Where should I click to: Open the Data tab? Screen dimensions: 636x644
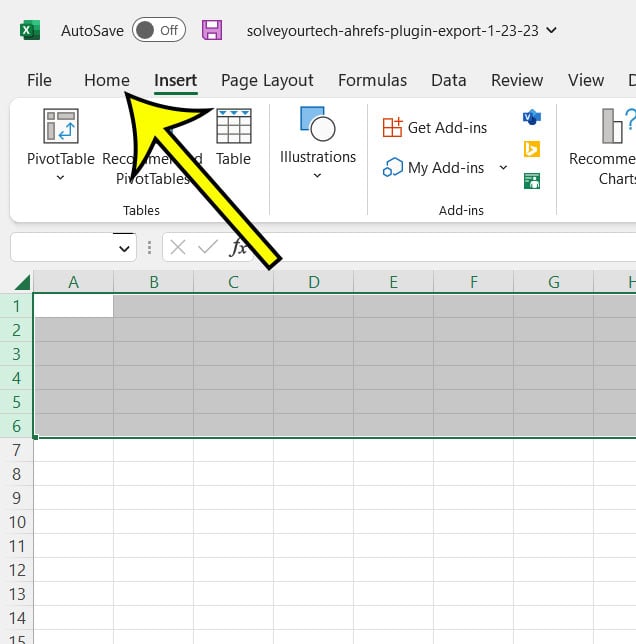click(x=449, y=80)
